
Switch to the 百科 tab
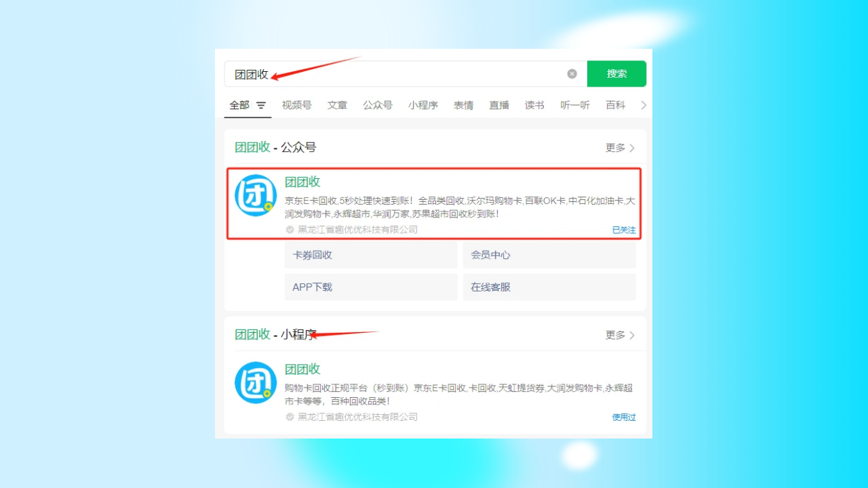[616, 105]
